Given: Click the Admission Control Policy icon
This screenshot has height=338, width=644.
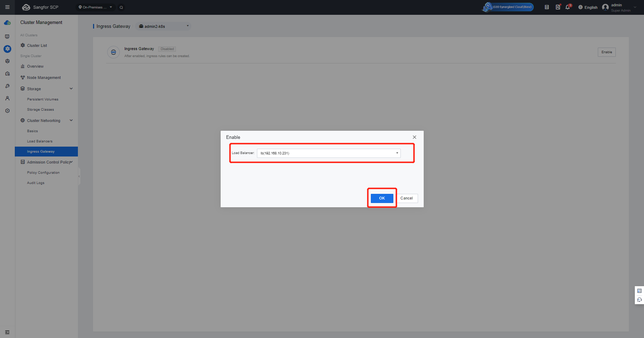Looking at the screenshot, I should [x=23, y=162].
